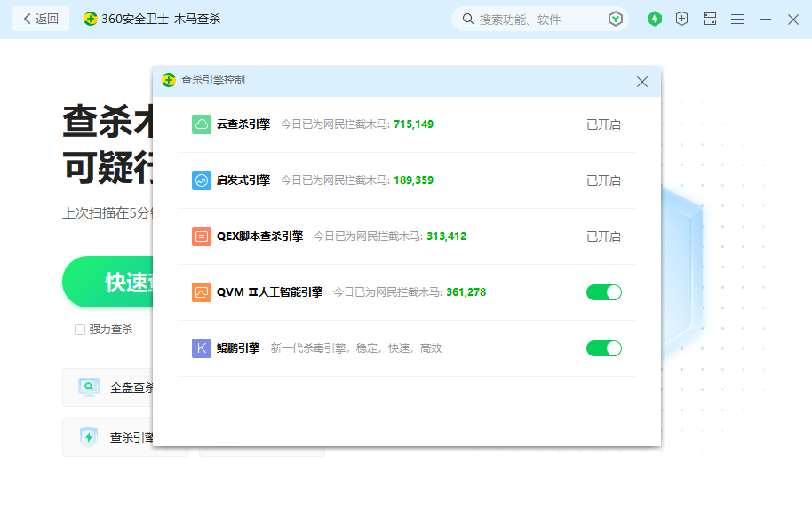
Task: Toggle the QVM II人工智能引擎 switch
Action: pos(604,292)
